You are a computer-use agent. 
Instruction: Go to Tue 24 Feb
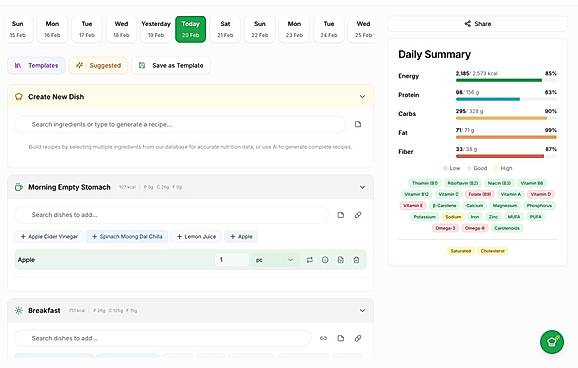(x=329, y=29)
